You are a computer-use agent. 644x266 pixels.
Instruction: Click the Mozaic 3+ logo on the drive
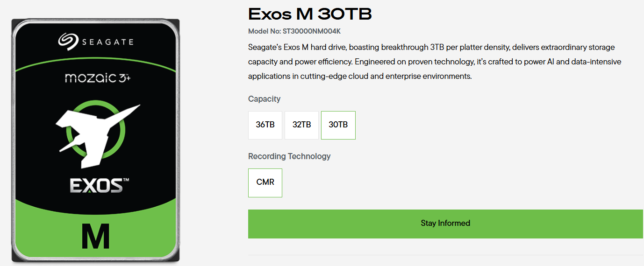[x=98, y=78]
